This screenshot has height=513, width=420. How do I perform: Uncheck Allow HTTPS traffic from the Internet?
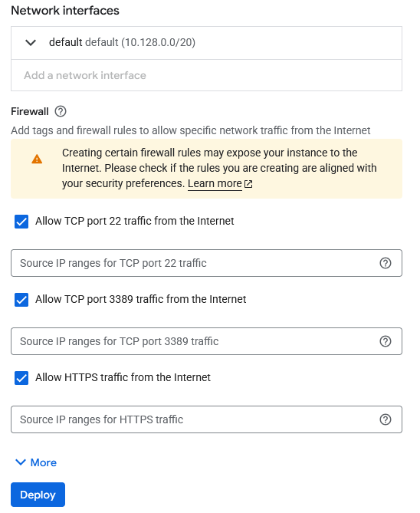coord(21,378)
